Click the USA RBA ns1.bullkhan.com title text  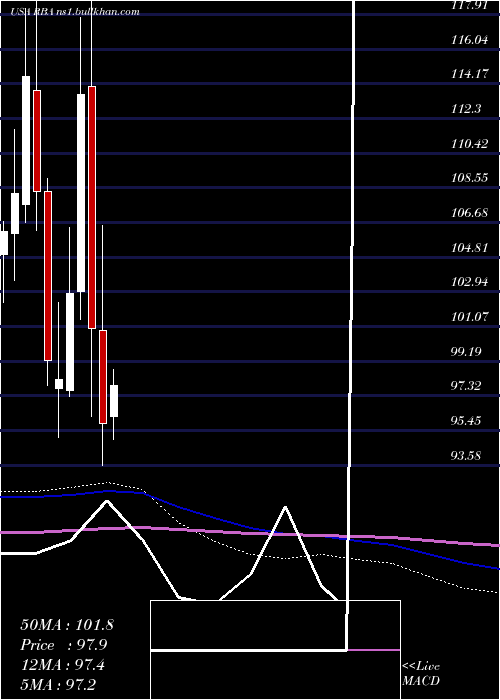pos(75,12)
